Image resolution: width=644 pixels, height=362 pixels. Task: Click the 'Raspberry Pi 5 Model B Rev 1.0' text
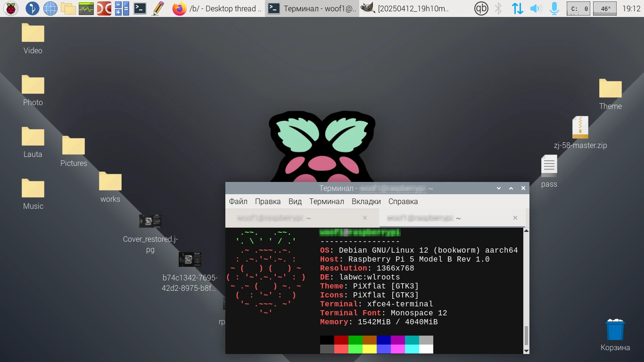[x=419, y=259]
